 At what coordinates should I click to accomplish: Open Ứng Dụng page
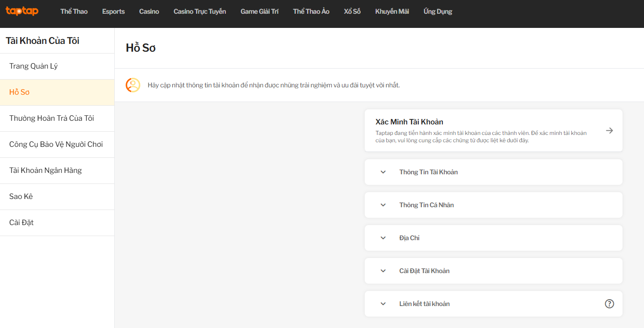[x=437, y=11]
